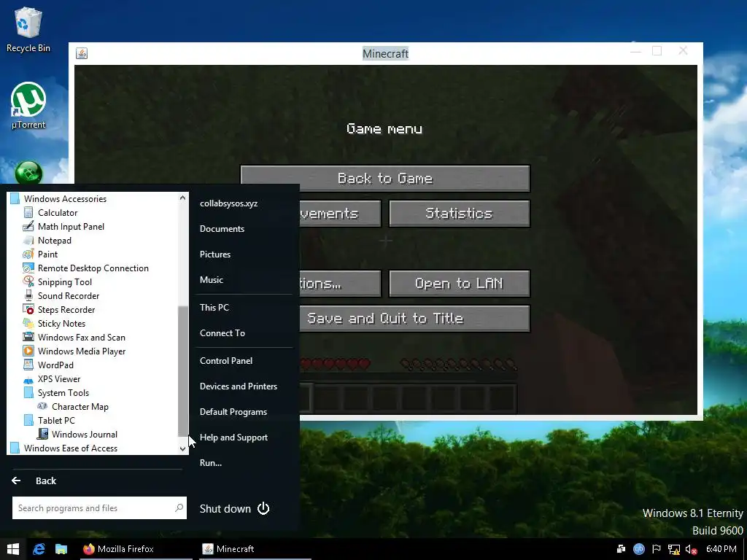Open File Explorer from the taskbar
The image size is (747, 560).
point(61,549)
